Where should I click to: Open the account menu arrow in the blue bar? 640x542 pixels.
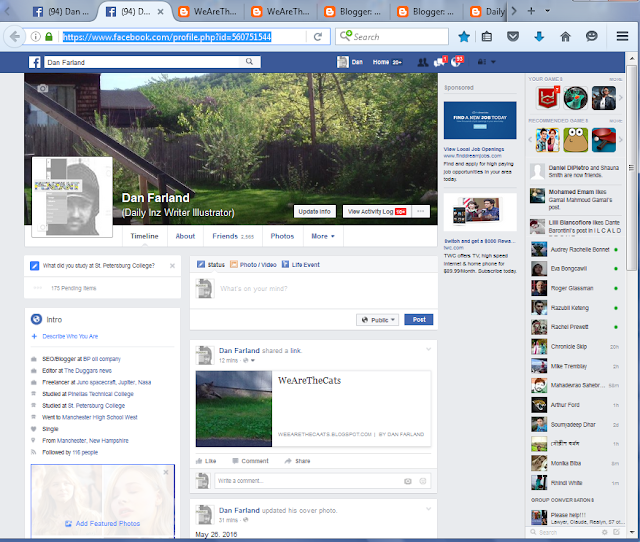tap(493, 62)
